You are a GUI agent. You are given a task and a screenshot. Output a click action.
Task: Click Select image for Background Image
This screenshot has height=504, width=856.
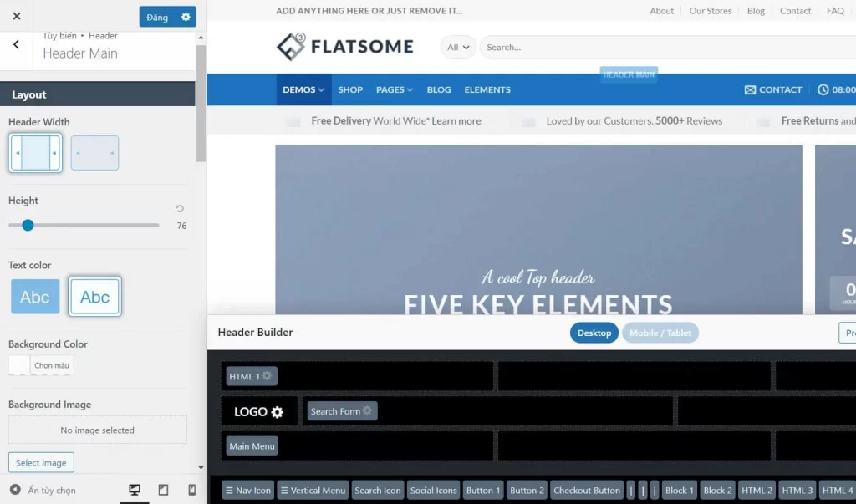[x=41, y=462]
